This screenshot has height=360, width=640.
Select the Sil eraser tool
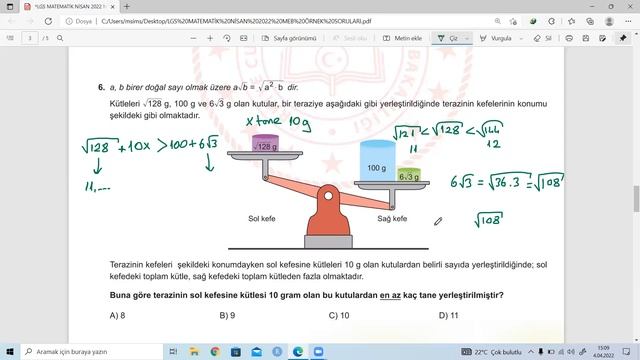542,38
